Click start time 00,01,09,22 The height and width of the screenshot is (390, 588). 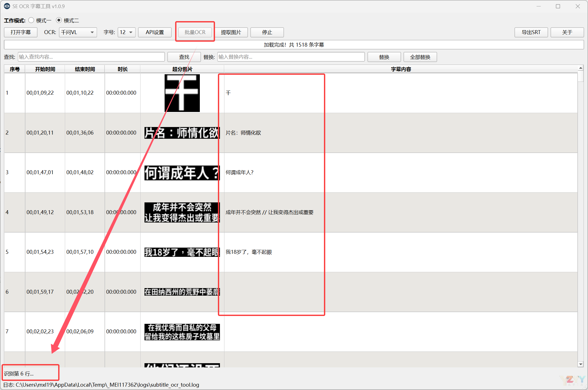[x=40, y=93]
